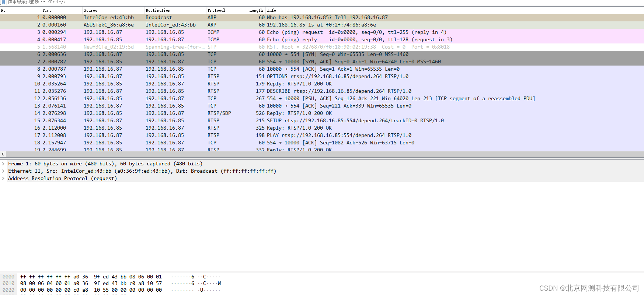
Task: Expand the Address Resolution Protocol section
Action: (x=3, y=178)
